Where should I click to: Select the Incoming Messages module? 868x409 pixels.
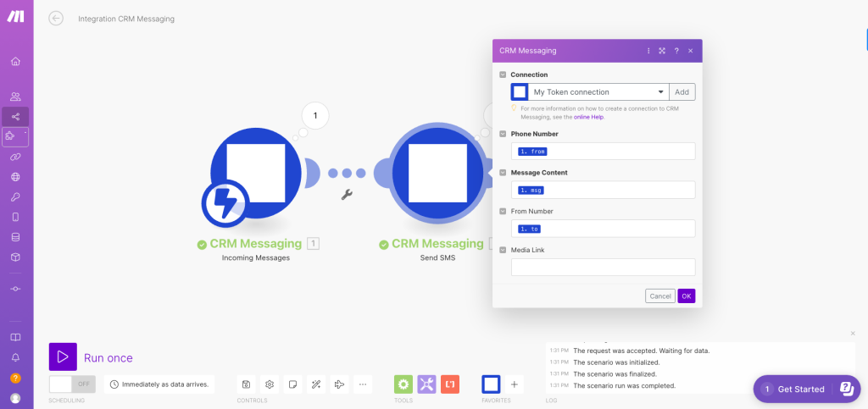tap(256, 173)
